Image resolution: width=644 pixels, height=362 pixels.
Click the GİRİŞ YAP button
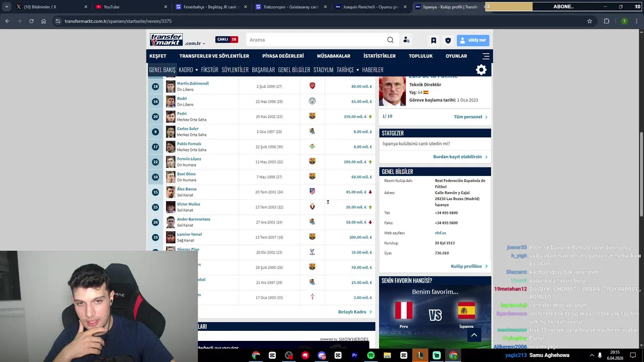[x=473, y=40]
